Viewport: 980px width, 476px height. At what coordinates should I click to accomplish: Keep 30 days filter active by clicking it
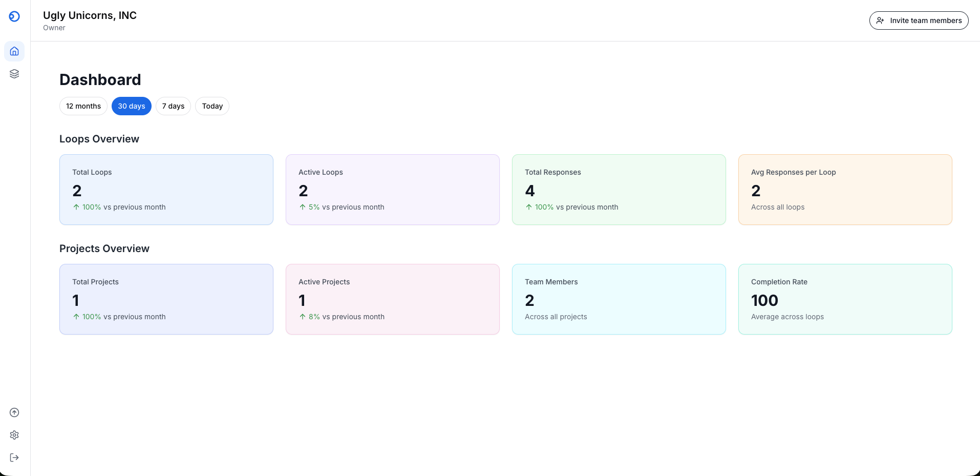131,106
